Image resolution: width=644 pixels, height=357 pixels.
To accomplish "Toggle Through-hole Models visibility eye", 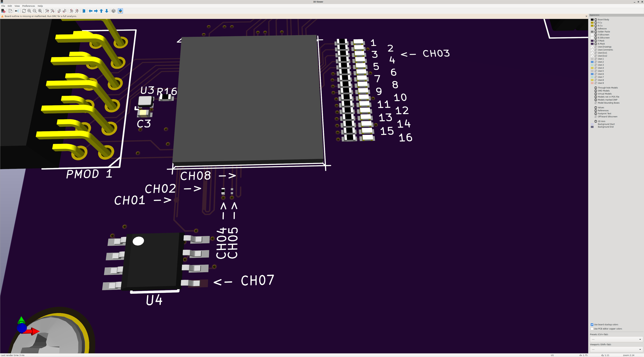I will coord(596,88).
